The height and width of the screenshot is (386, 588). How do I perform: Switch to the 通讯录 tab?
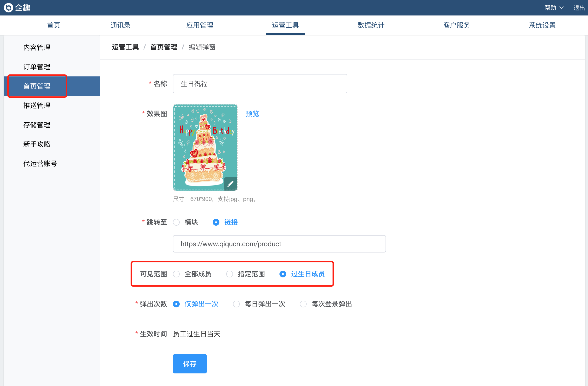[120, 25]
